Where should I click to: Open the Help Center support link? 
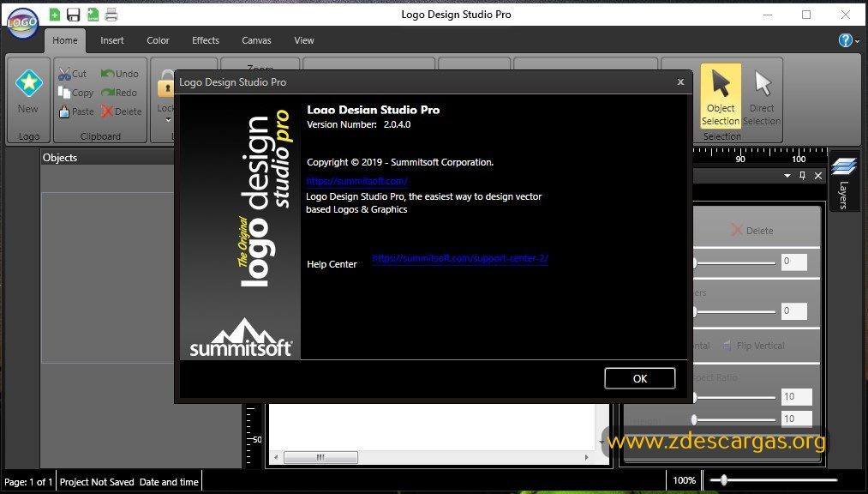pyautogui.click(x=460, y=258)
